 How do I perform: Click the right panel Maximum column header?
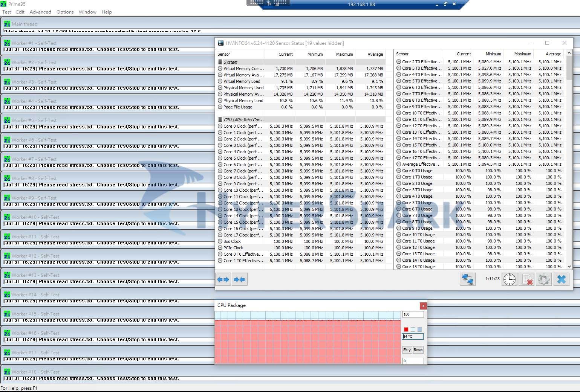click(x=519, y=54)
